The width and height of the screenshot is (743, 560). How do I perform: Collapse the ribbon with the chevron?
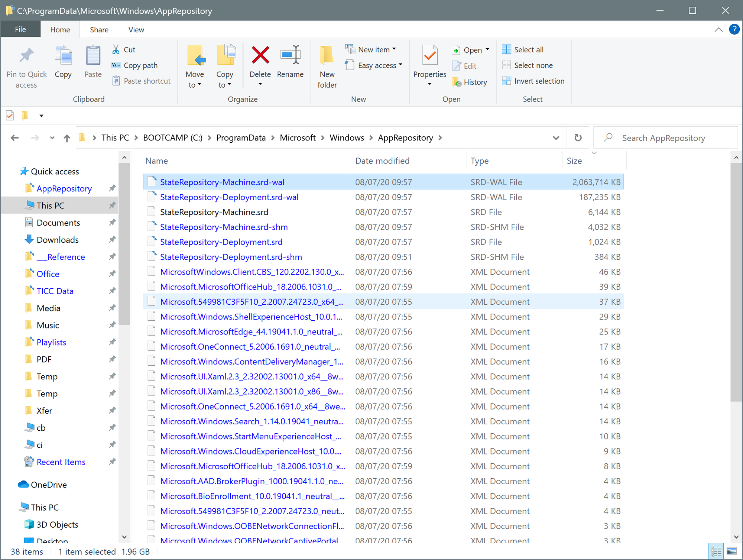coord(718,30)
